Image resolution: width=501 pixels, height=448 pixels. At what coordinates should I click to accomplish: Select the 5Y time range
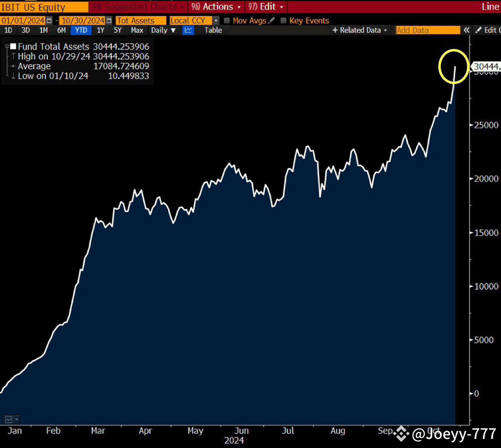click(118, 30)
